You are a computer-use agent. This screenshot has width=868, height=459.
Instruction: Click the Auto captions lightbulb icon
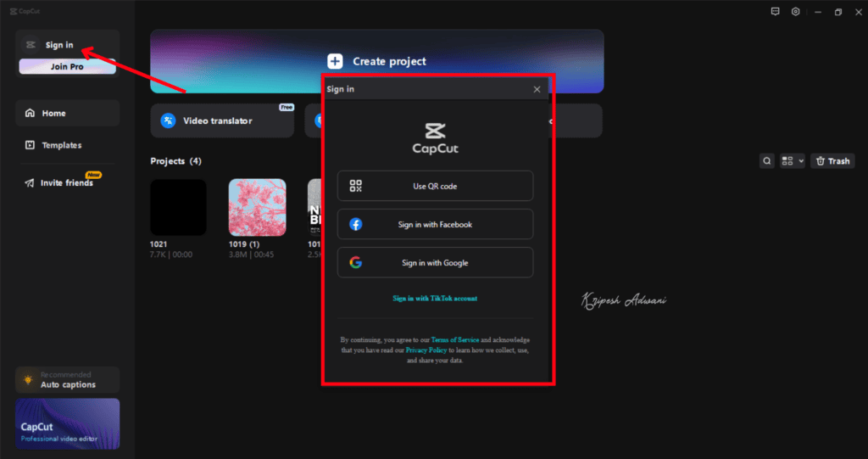coord(28,380)
